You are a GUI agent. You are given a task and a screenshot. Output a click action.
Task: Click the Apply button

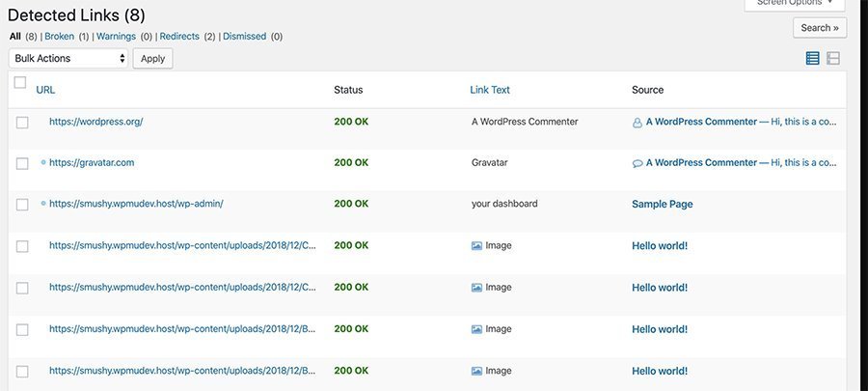coord(152,58)
